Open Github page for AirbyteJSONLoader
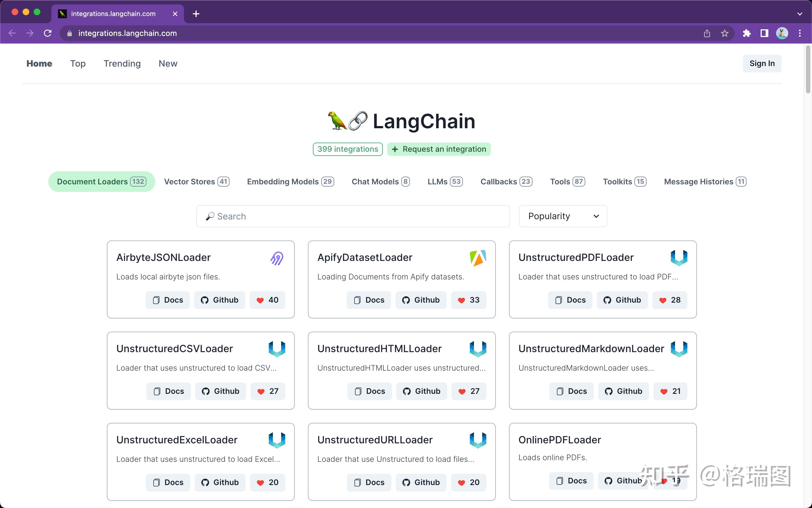This screenshot has height=508, width=812. (220, 300)
